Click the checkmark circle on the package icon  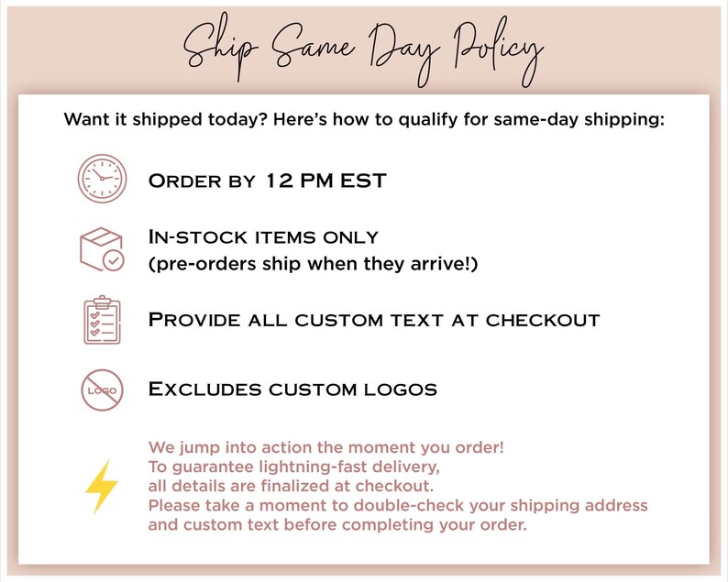pos(114,260)
